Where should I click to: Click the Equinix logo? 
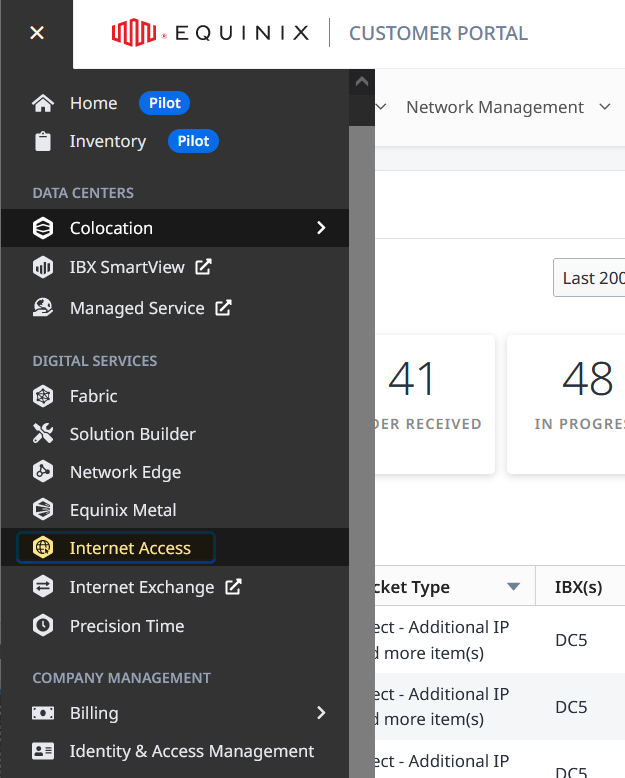[x=210, y=33]
